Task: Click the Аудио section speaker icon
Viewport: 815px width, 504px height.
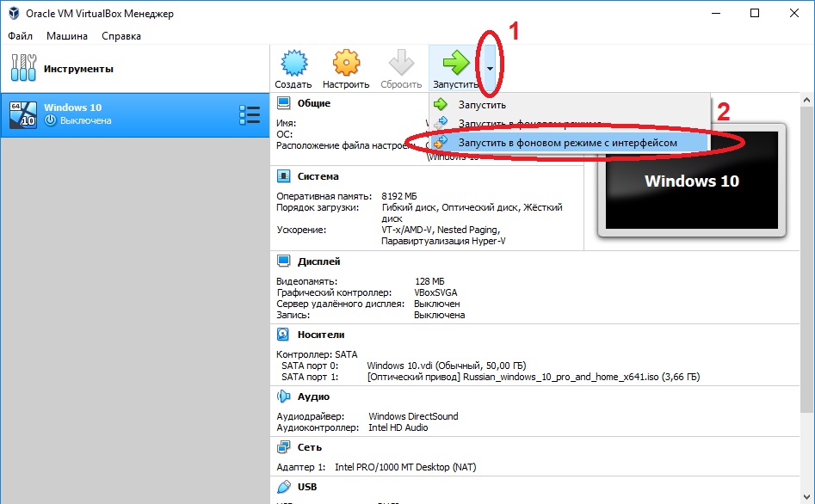Action: [x=283, y=397]
